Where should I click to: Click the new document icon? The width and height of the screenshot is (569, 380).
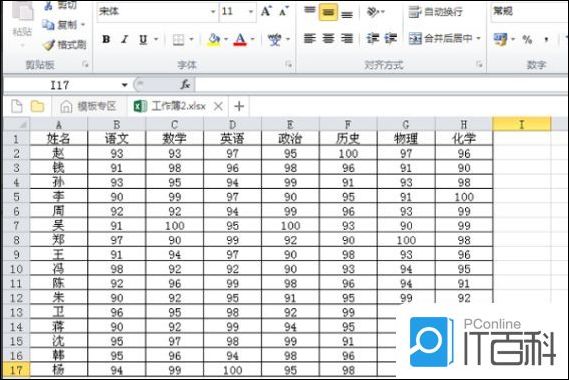tap(17, 106)
